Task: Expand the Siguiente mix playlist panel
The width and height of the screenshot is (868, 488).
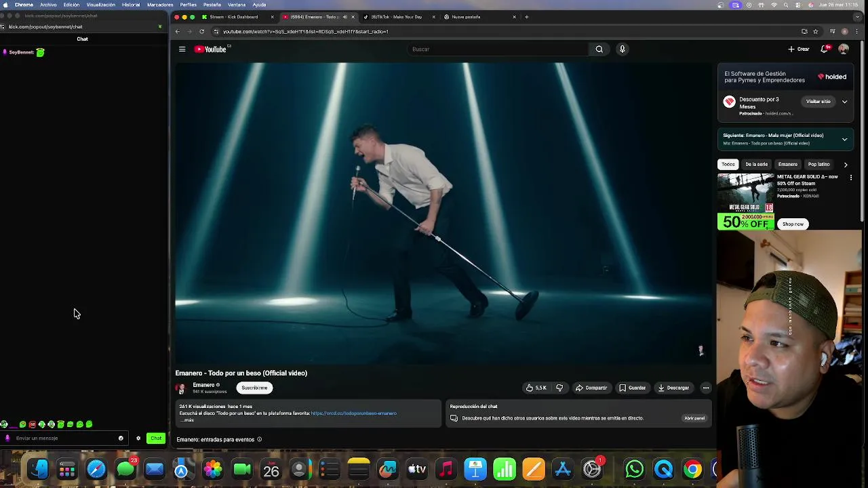Action: [x=844, y=139]
